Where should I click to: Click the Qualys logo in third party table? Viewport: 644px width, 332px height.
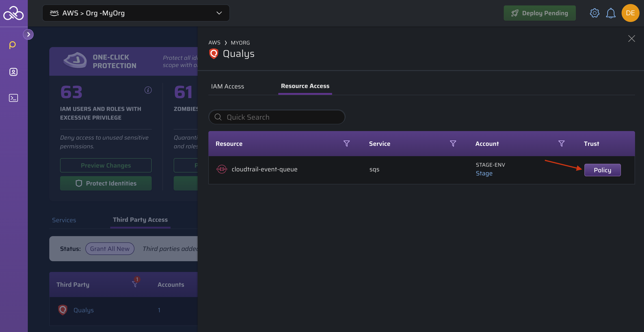coord(63,310)
